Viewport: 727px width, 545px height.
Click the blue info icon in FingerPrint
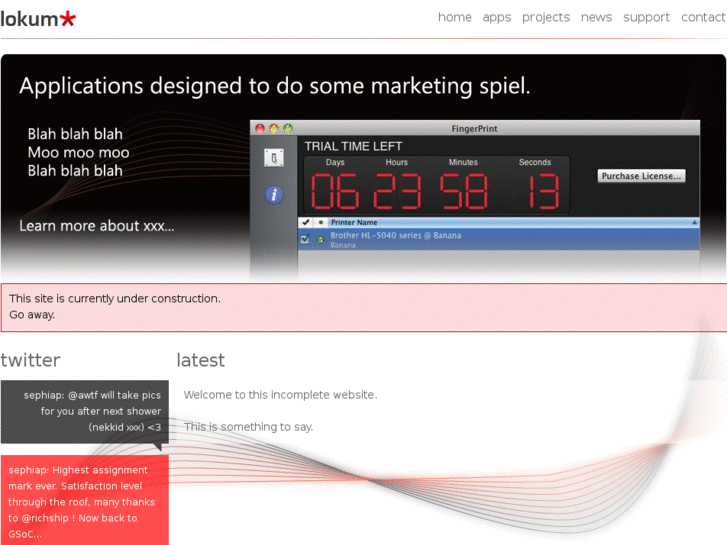click(274, 194)
